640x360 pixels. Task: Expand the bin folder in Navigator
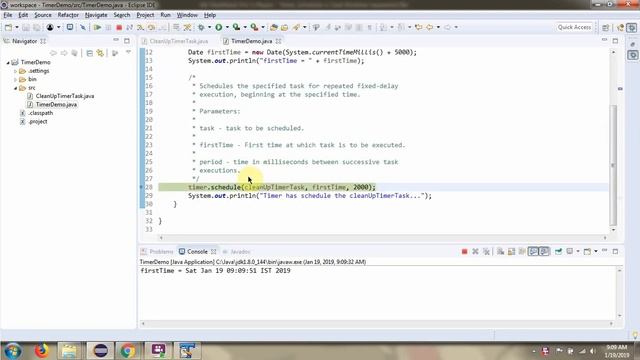click(x=16, y=80)
